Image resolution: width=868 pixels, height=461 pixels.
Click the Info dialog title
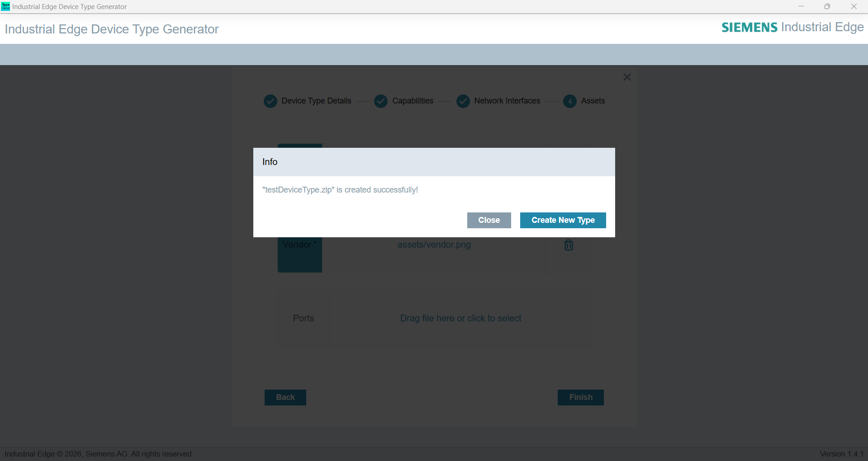(270, 162)
